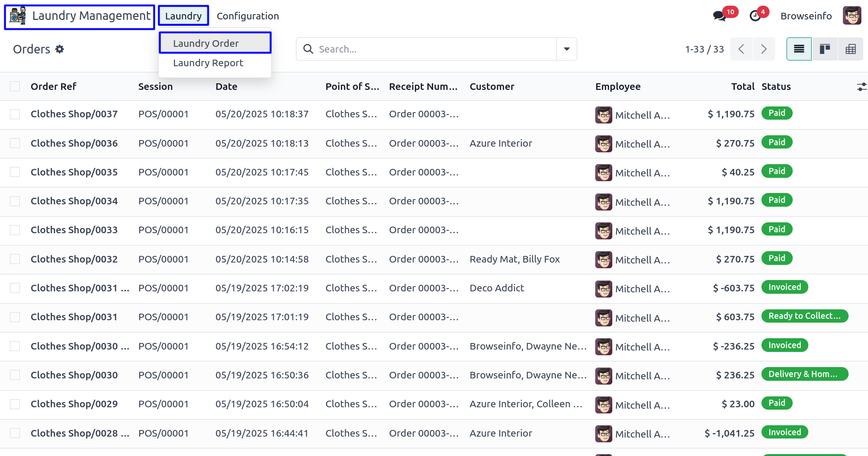Choose Laundry Report from the menu

(x=208, y=63)
